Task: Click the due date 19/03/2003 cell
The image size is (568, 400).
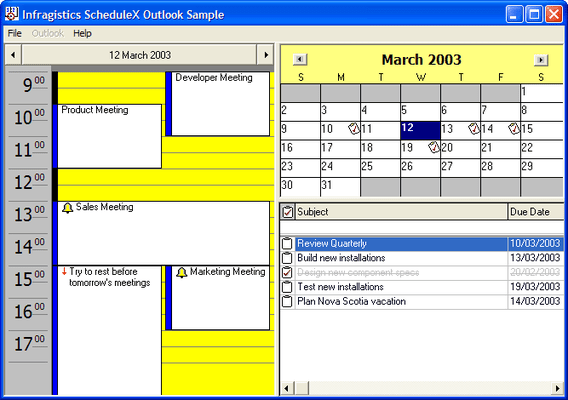Action: click(x=536, y=287)
